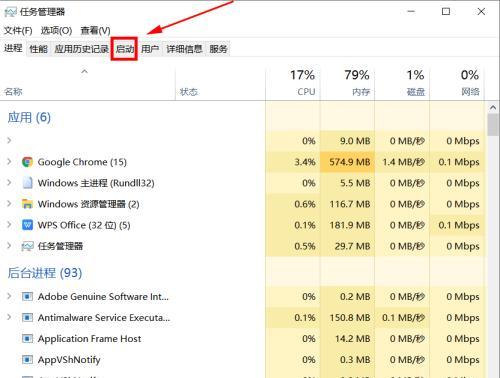Sort by the 状态 column header

click(x=220, y=83)
